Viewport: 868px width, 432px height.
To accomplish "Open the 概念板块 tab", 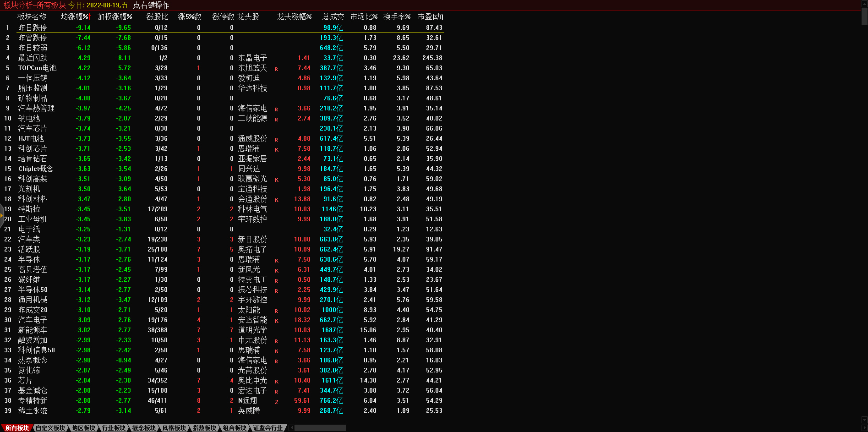I will click(144, 428).
